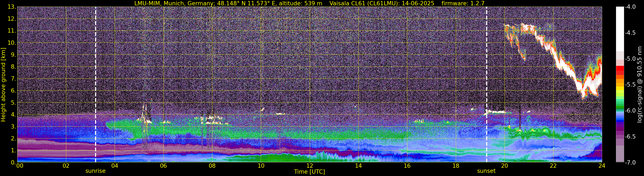Click the height tick "12." on the y-axis

pyautogui.click(x=12, y=19)
